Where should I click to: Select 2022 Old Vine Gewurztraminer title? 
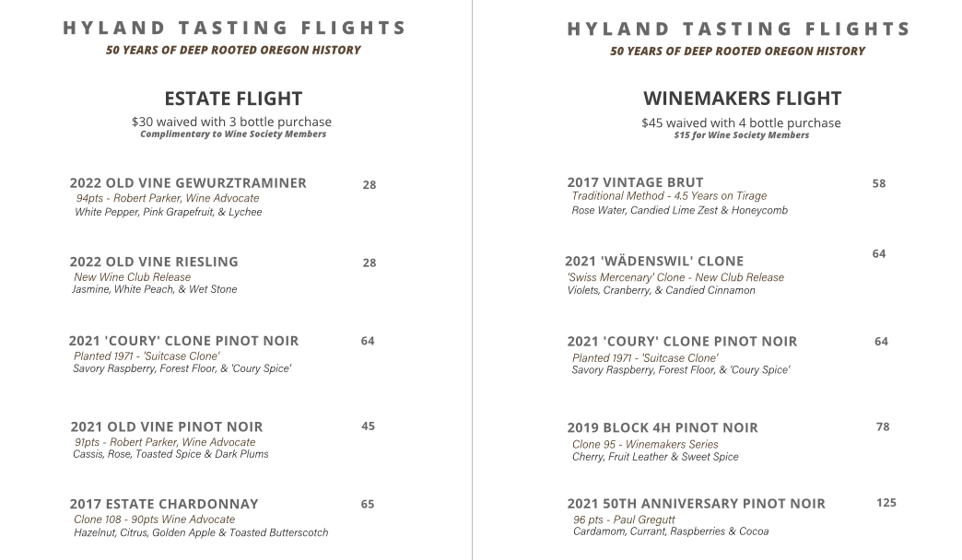(188, 182)
